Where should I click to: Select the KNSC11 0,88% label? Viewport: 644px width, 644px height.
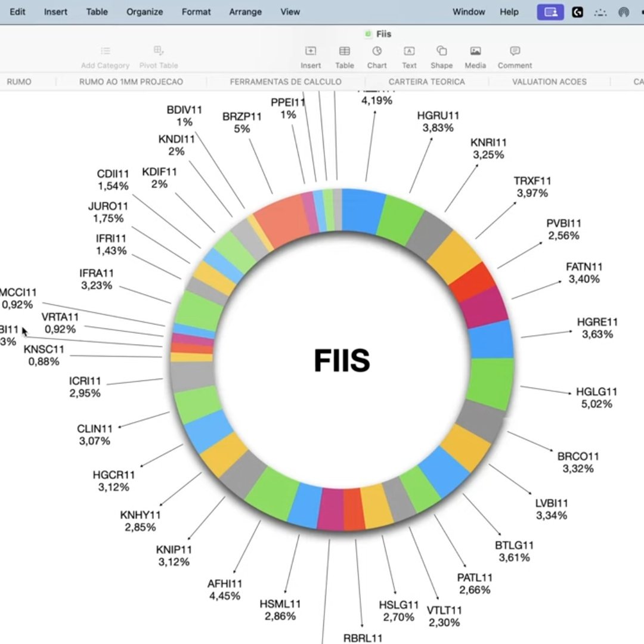[x=44, y=355]
